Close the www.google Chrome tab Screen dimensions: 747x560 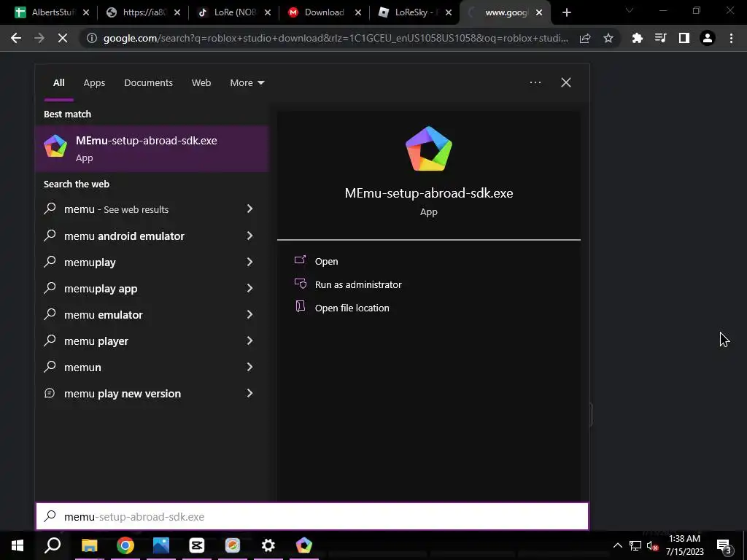tap(539, 12)
